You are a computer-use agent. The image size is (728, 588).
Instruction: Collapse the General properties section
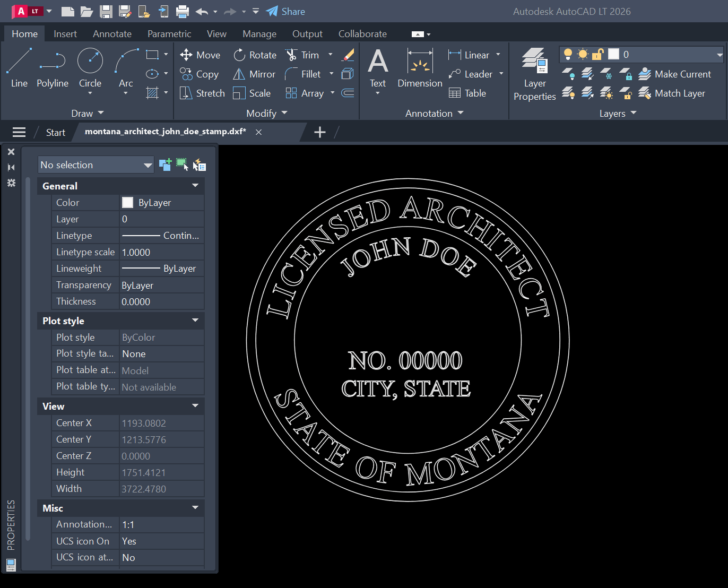(195, 186)
